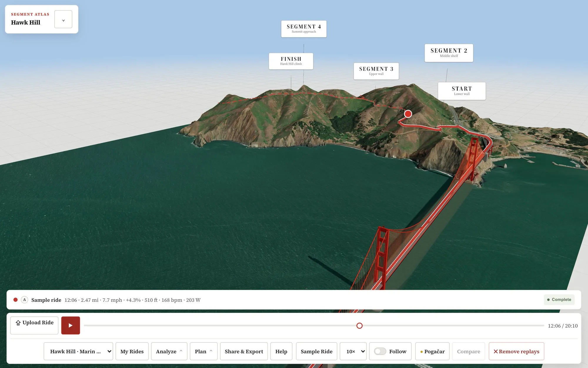588x368 pixels.
Task: Click the circled A ride badge
Action: point(24,300)
